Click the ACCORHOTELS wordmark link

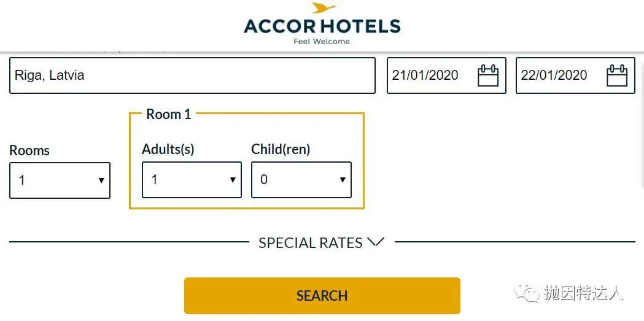[322, 26]
